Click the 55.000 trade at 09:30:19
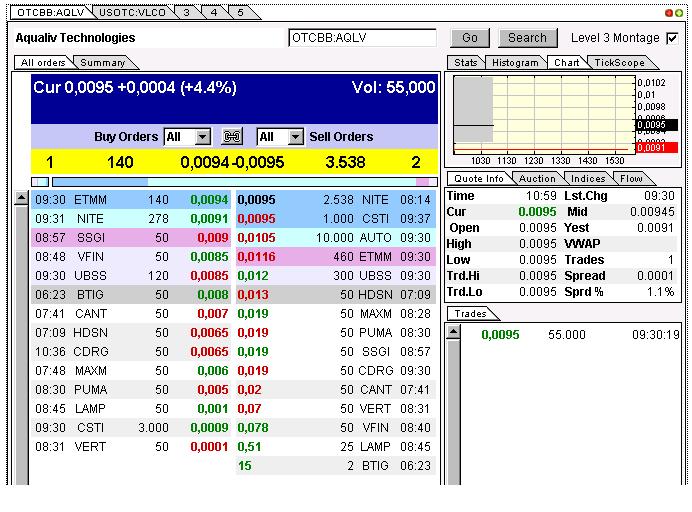This screenshot has width=692, height=512. pos(571,335)
